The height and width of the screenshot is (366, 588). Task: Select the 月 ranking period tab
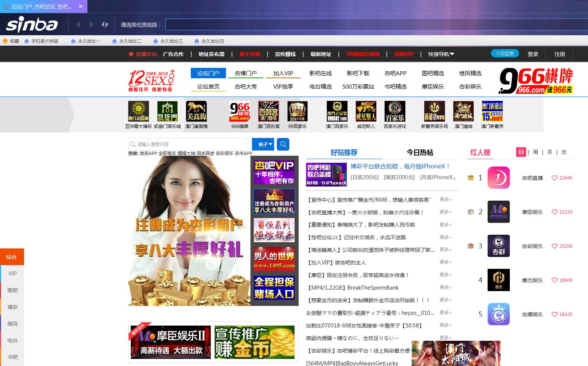550,152
